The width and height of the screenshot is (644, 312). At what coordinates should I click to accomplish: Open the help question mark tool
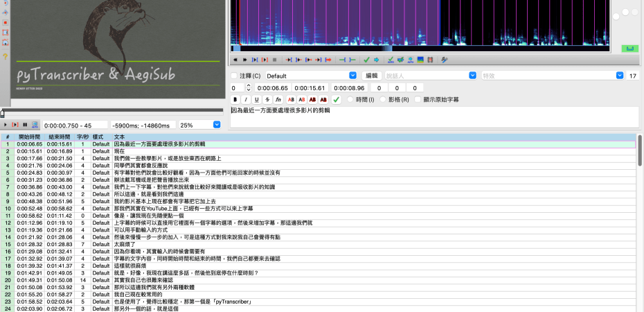6,56
